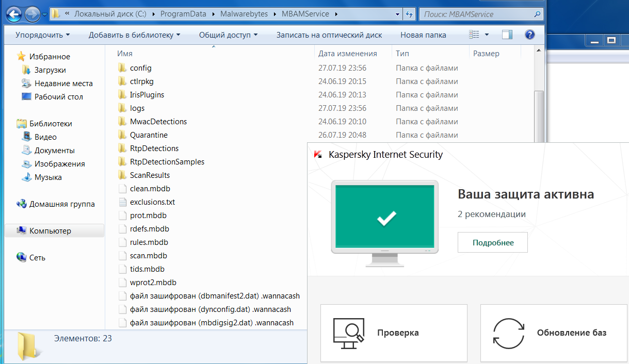The image size is (629, 364).
Task: Start a Kaspersky scan via 'Проверка'
Action: pos(394,333)
